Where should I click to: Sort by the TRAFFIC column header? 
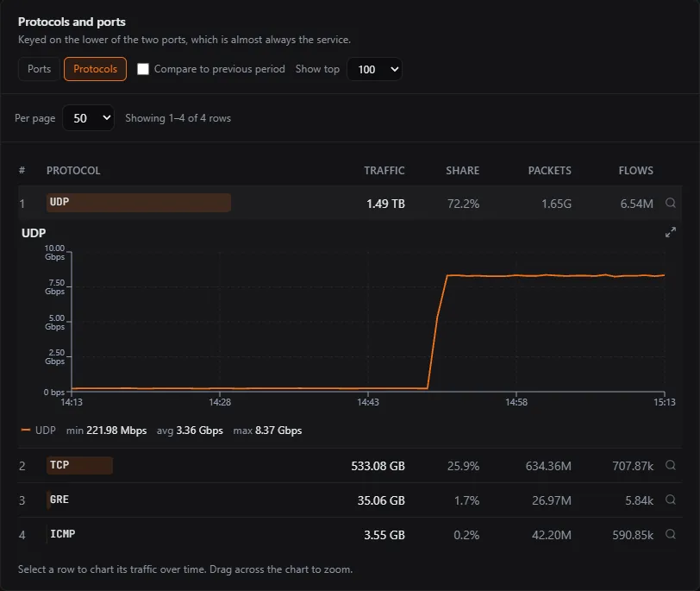click(384, 171)
